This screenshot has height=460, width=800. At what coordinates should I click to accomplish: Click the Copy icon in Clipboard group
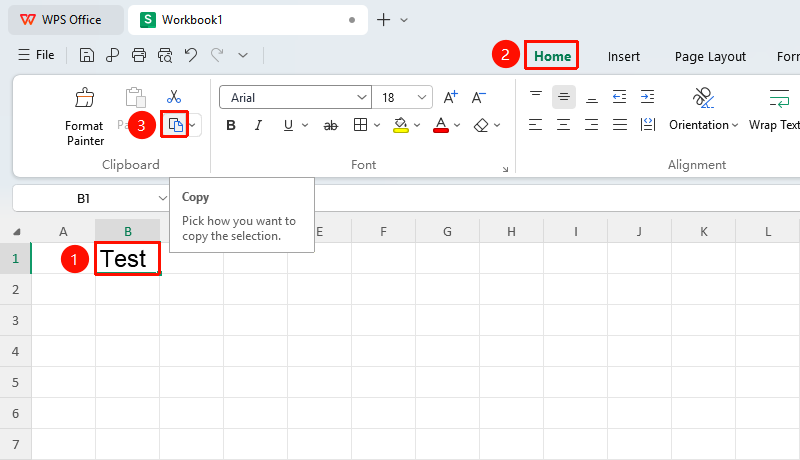click(x=176, y=125)
